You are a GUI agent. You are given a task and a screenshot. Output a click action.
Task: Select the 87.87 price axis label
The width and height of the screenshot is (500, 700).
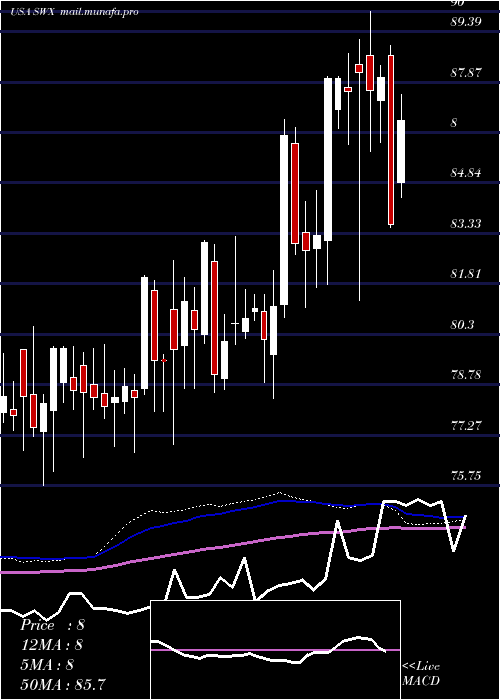click(466, 72)
